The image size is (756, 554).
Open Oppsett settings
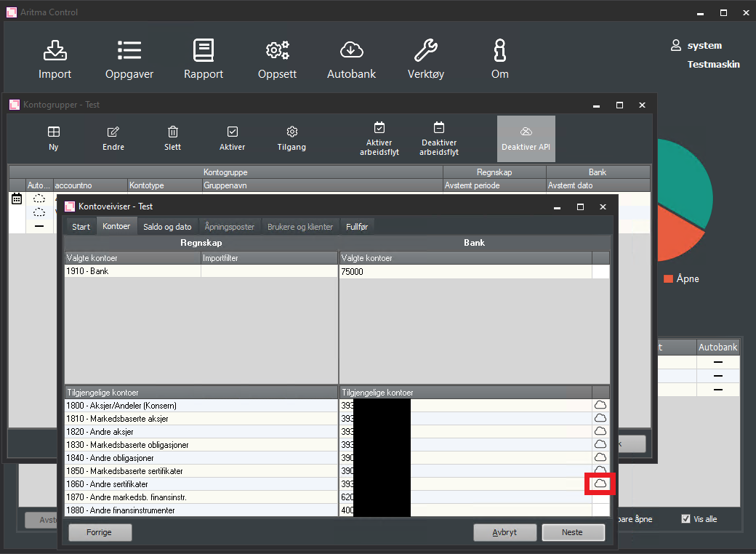(277, 59)
